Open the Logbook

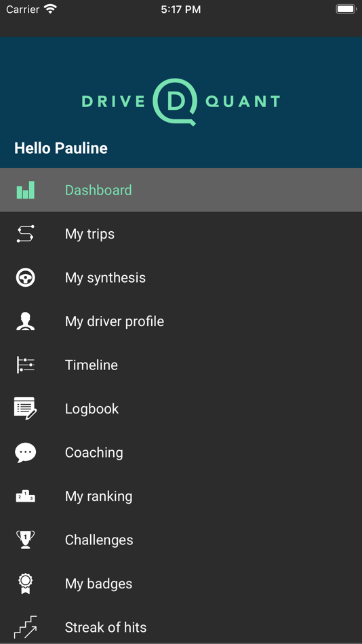tap(181, 409)
